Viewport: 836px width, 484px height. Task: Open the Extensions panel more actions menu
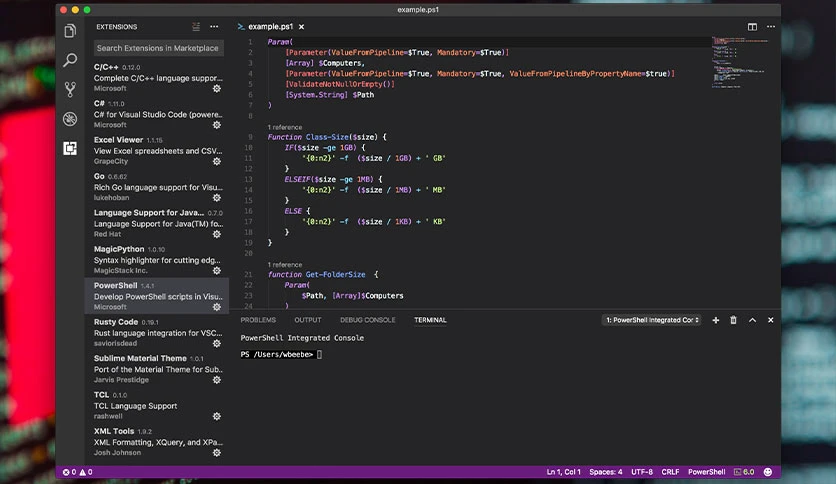point(214,27)
